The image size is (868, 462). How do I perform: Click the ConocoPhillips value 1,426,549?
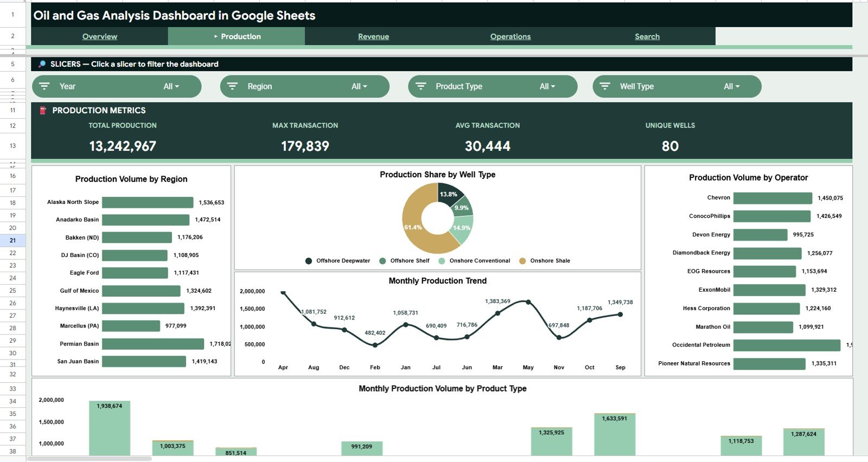coord(829,216)
